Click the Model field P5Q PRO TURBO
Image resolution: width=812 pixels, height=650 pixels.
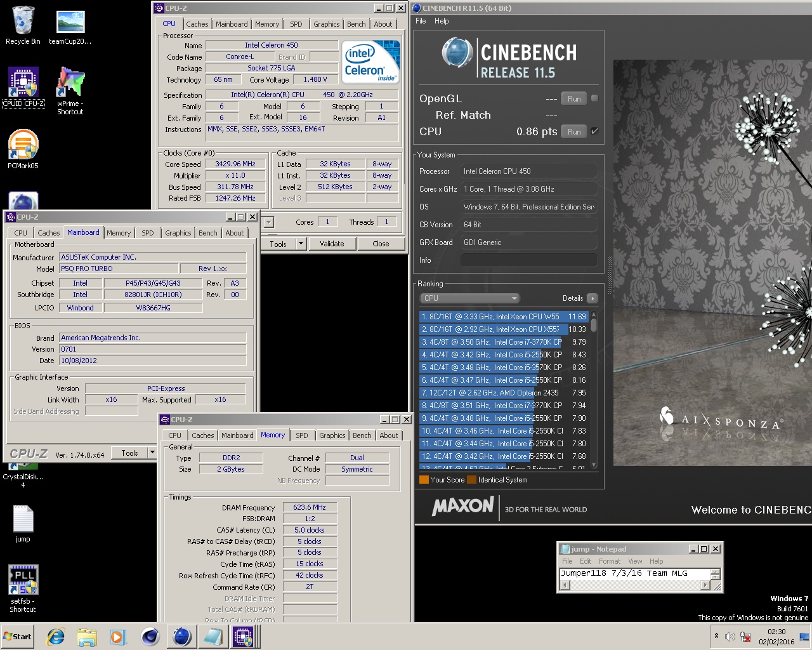119,269
